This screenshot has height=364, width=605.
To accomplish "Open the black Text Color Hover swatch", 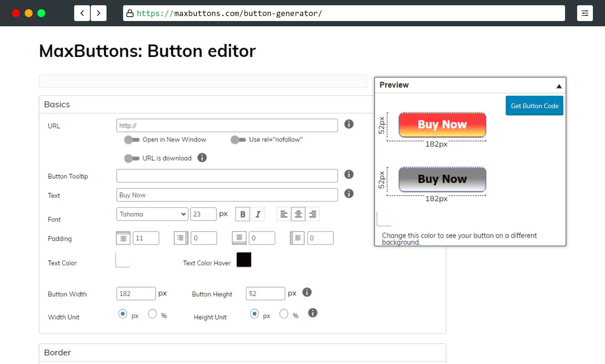I will click(244, 260).
